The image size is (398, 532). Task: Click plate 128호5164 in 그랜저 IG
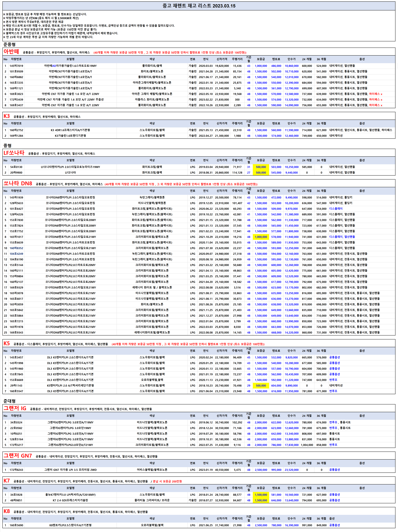click(16, 439)
